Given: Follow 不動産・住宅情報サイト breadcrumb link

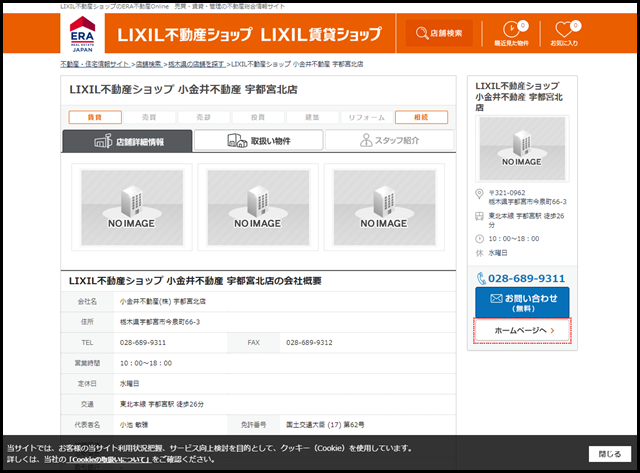Looking at the screenshot, I should click(x=95, y=64).
